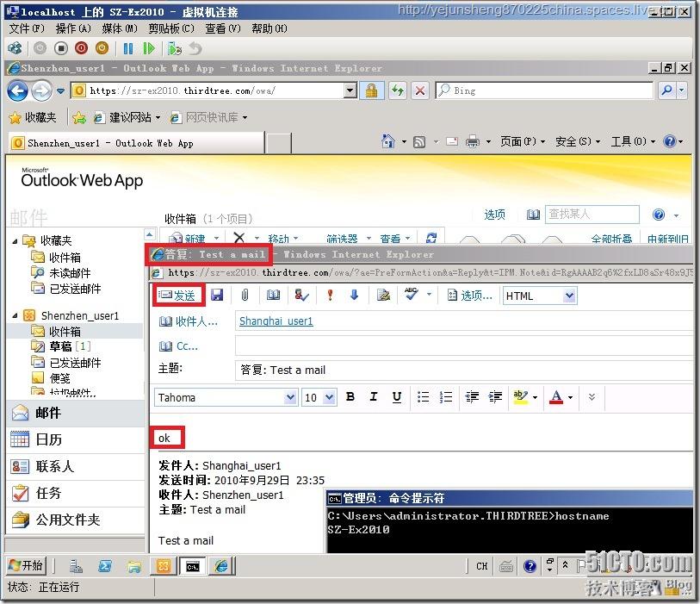700x604 pixels.
Task: Toggle bold formatting
Action: 350,396
